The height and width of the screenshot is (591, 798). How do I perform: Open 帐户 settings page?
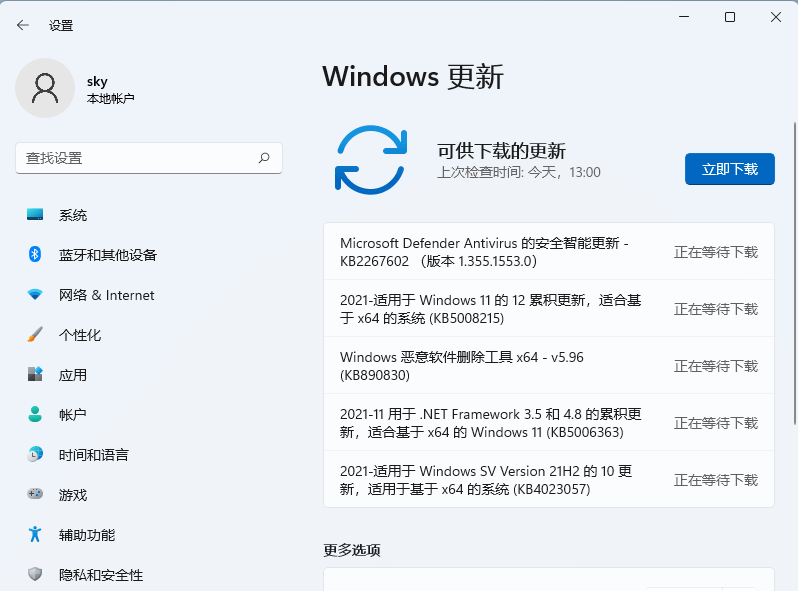pyautogui.click(x=73, y=415)
